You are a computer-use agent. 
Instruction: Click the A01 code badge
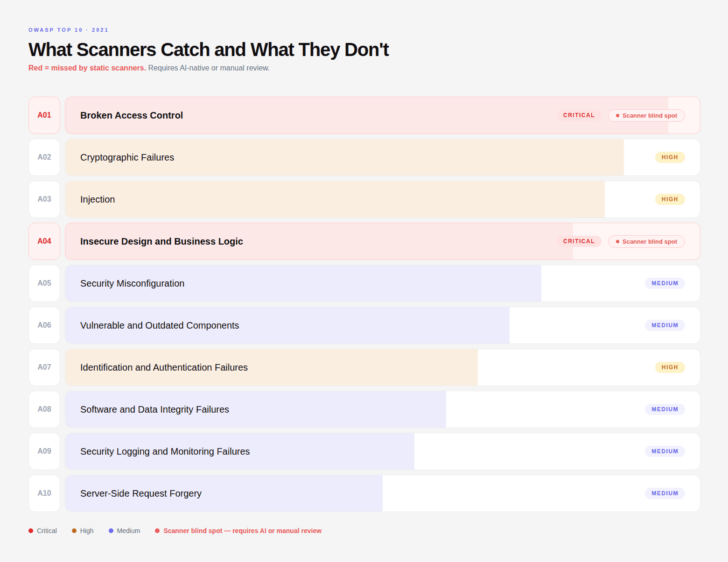pos(44,115)
